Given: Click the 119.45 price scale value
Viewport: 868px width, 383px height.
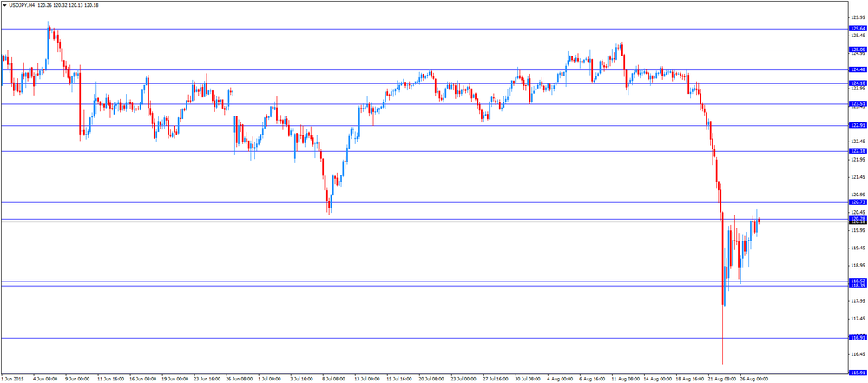Looking at the screenshot, I should (x=858, y=248).
